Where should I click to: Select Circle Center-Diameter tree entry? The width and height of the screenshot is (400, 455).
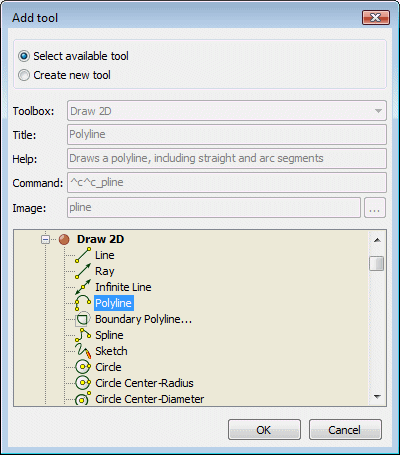(150, 399)
